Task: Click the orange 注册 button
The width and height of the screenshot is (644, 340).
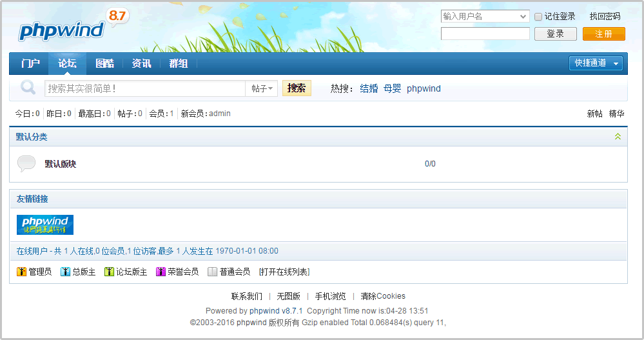Action: pos(604,34)
